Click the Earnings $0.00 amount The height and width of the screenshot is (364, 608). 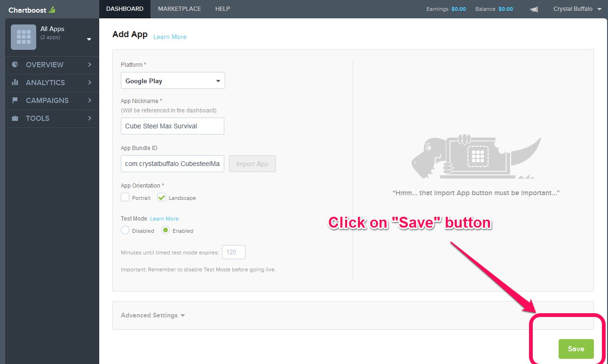coord(458,9)
